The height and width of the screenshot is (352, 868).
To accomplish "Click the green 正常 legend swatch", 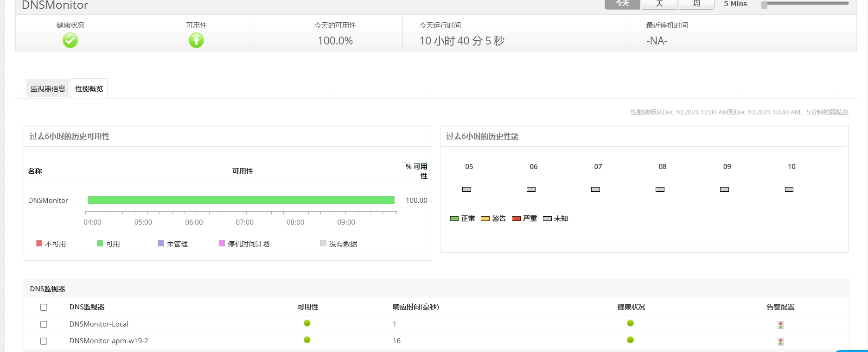I will pyautogui.click(x=454, y=219).
